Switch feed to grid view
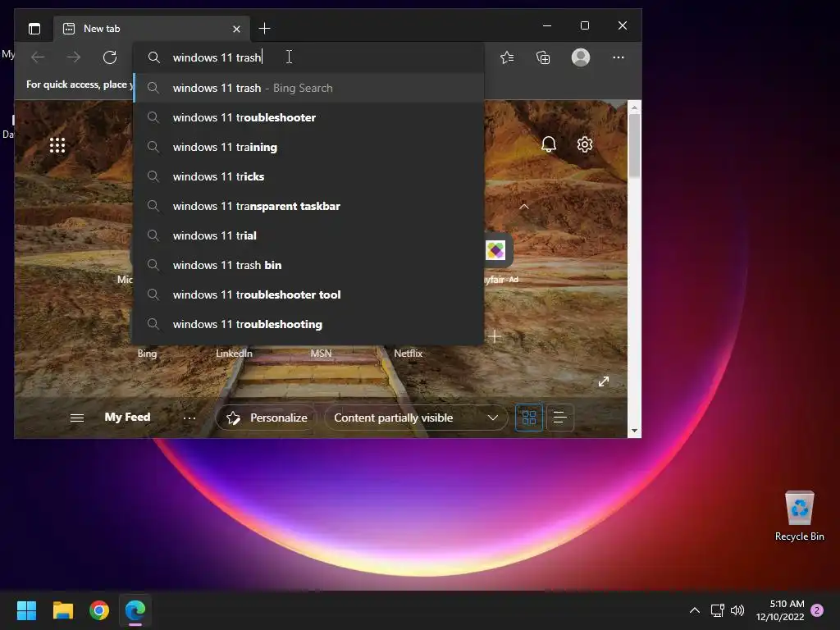Screen dimensions: 840x630 (x=529, y=418)
